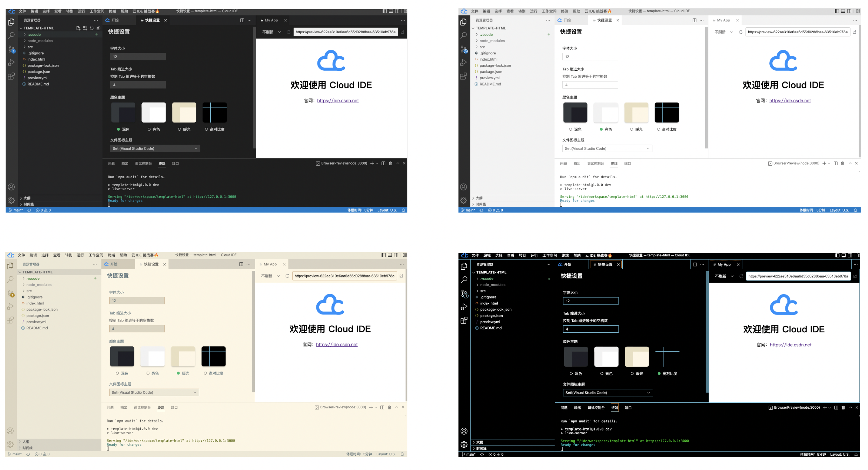Image resolution: width=868 pixels, height=470 pixels.
Task: Select 深色 radio in high-contrast window
Action: click(571, 374)
